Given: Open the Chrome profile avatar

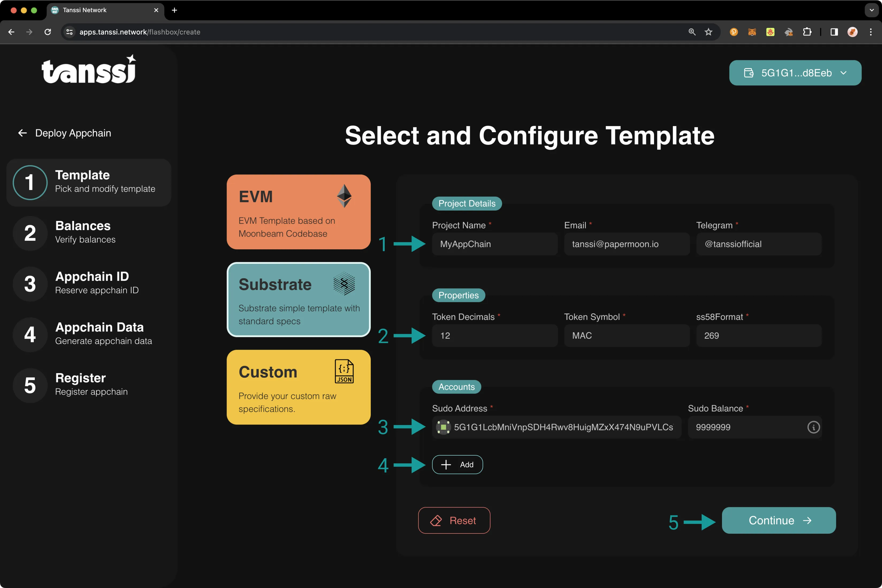Looking at the screenshot, I should click(852, 32).
